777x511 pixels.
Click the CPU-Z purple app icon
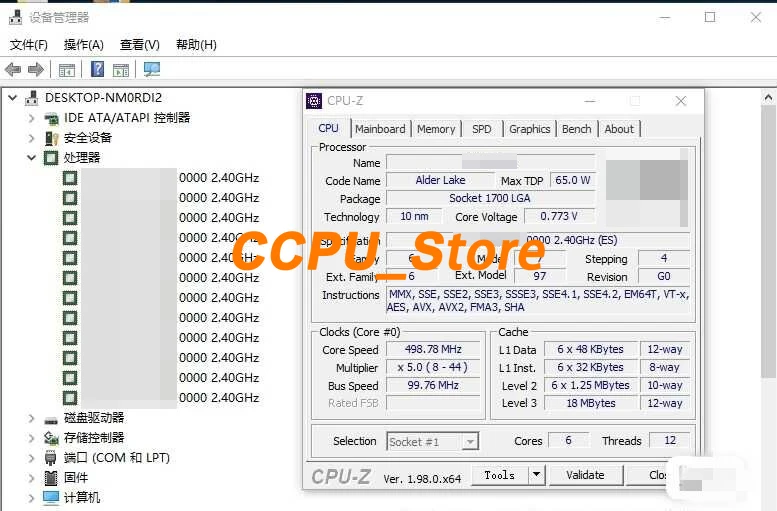[314, 101]
